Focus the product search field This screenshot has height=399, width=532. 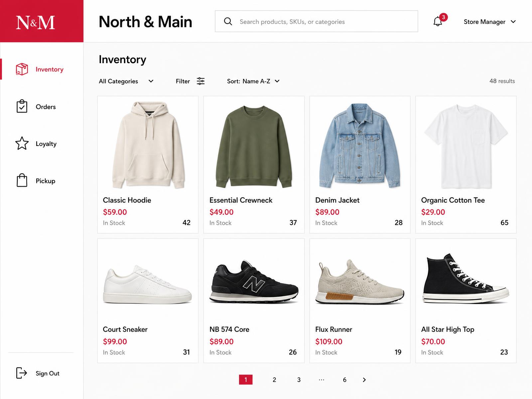pos(317,21)
